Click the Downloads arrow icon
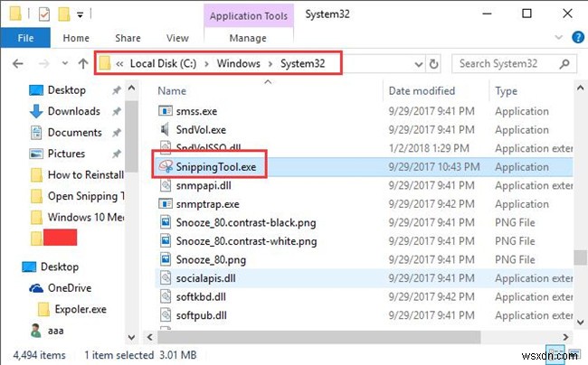The width and height of the screenshot is (588, 365). (x=36, y=111)
